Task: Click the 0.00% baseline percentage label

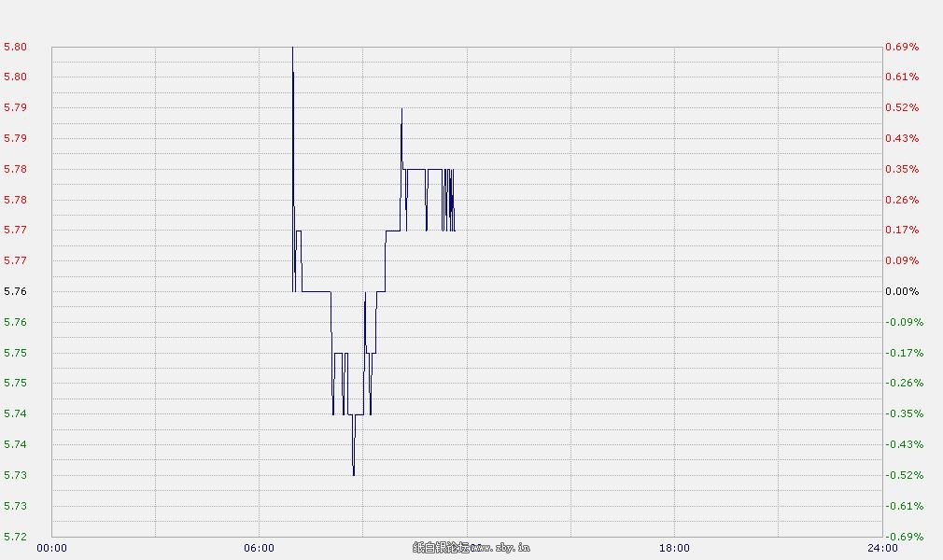Action: (902, 291)
